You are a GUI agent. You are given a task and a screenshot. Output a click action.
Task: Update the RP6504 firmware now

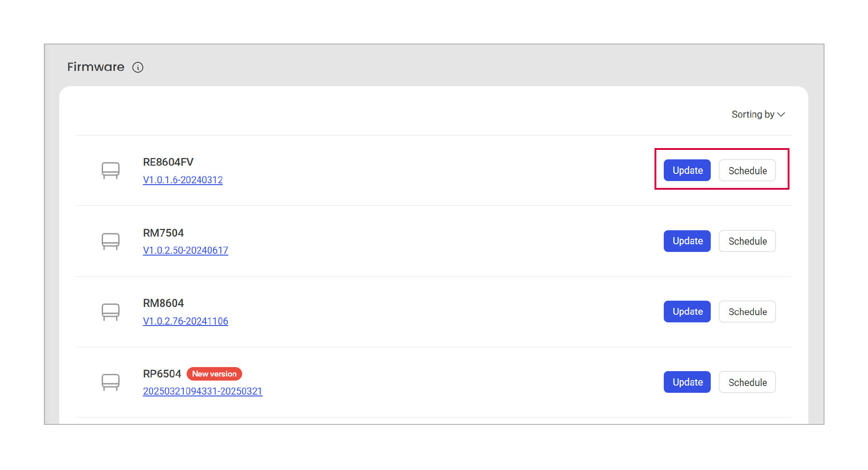[x=687, y=382]
